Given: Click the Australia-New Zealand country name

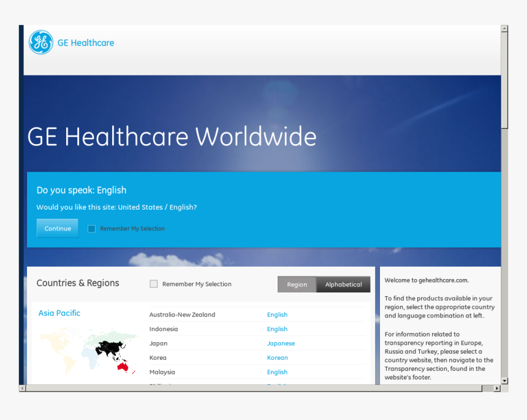Looking at the screenshot, I should pos(182,315).
